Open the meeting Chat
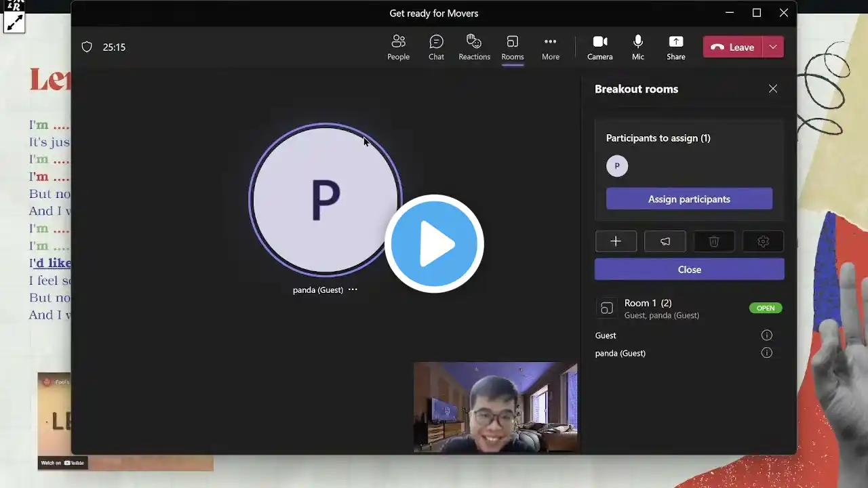Screen dimensions: 868x488 click(436, 47)
